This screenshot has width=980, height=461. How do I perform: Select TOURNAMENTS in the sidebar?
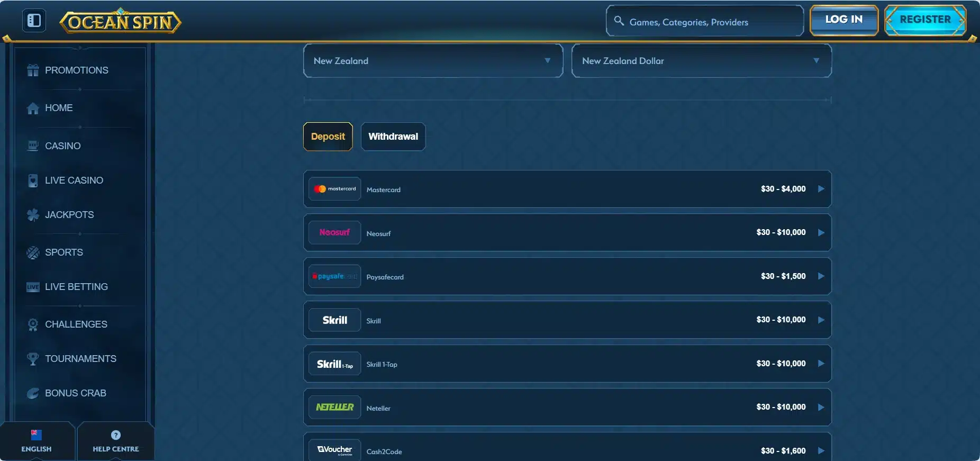pyautogui.click(x=80, y=359)
